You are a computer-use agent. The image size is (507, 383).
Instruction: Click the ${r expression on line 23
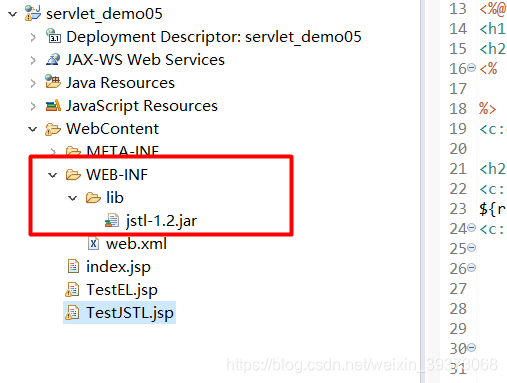(493, 209)
